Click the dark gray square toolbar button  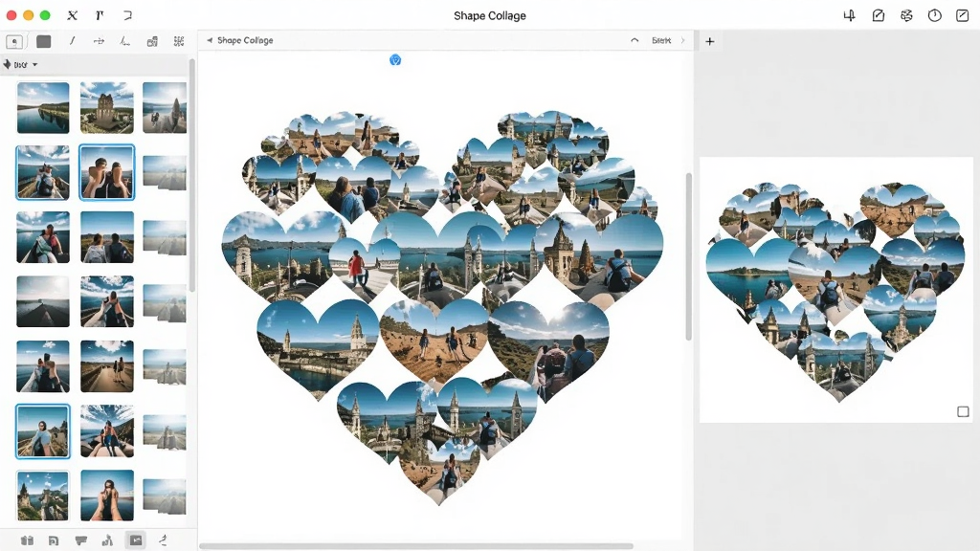44,41
